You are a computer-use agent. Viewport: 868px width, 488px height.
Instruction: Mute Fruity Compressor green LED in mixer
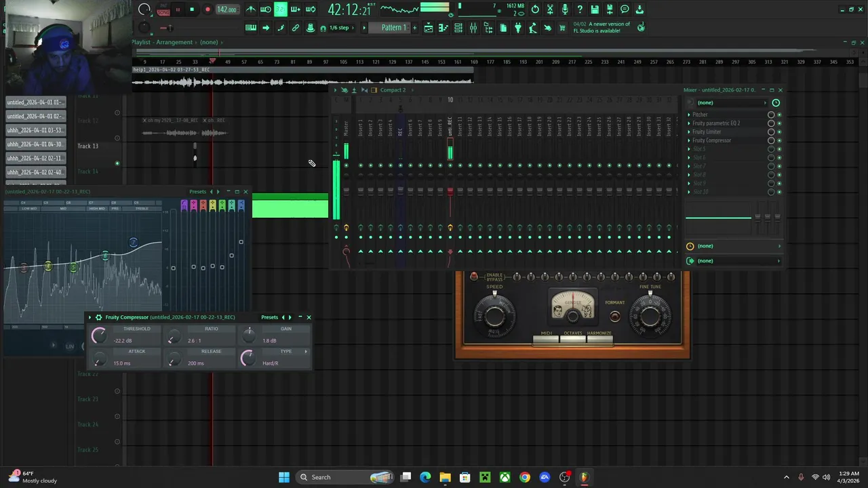coord(779,140)
